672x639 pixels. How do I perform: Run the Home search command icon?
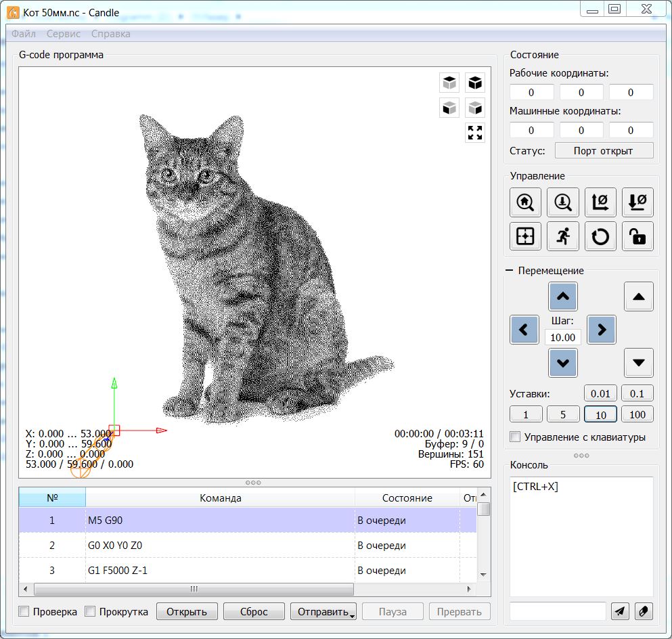click(525, 202)
